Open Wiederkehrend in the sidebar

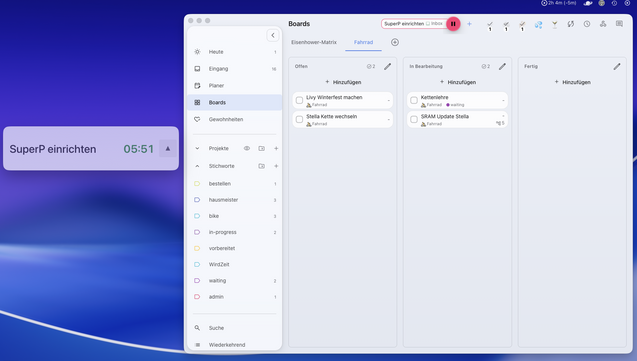pos(234,345)
